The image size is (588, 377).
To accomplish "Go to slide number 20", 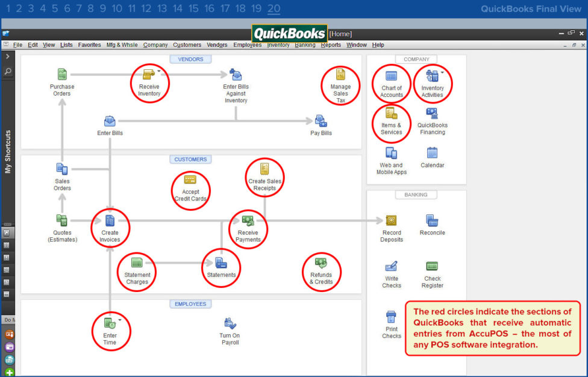I will tap(274, 8).
